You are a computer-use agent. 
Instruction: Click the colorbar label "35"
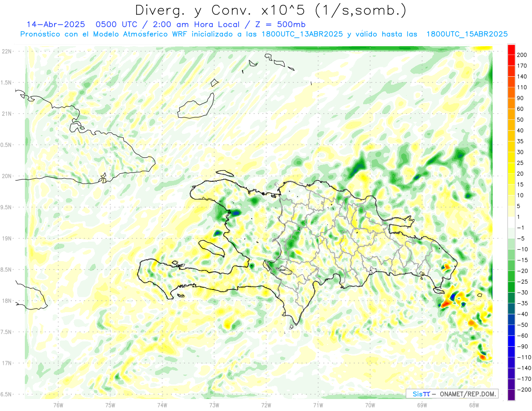(x=520, y=141)
